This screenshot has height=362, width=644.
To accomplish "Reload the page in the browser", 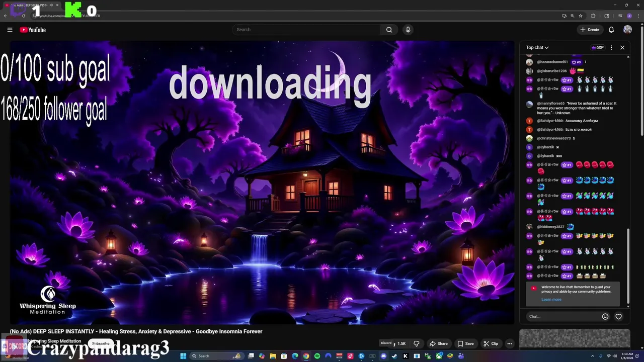I will (x=23, y=16).
